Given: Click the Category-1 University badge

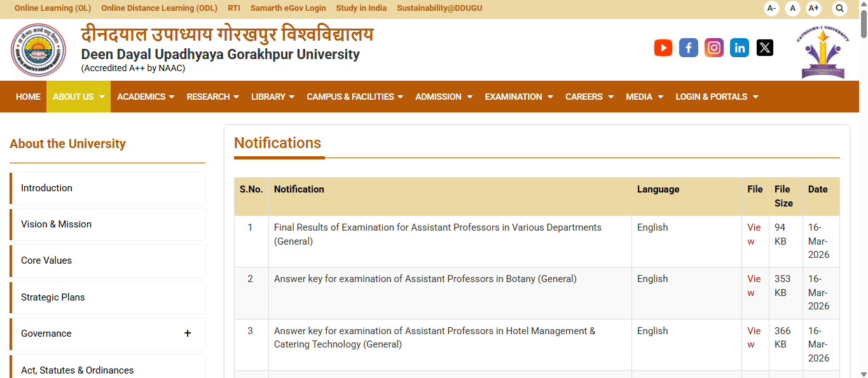Looking at the screenshot, I should pyautogui.click(x=823, y=50).
